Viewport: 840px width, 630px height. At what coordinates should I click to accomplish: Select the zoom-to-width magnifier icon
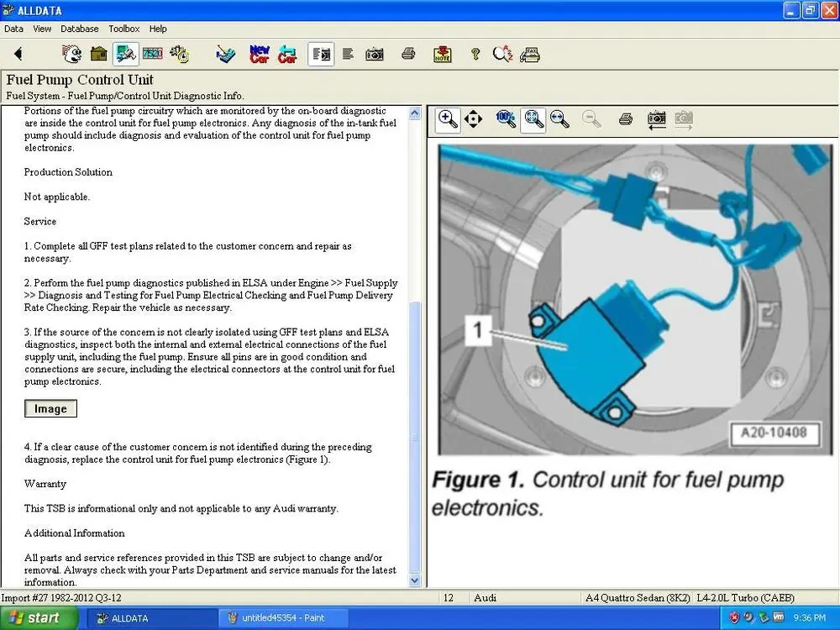click(x=560, y=119)
